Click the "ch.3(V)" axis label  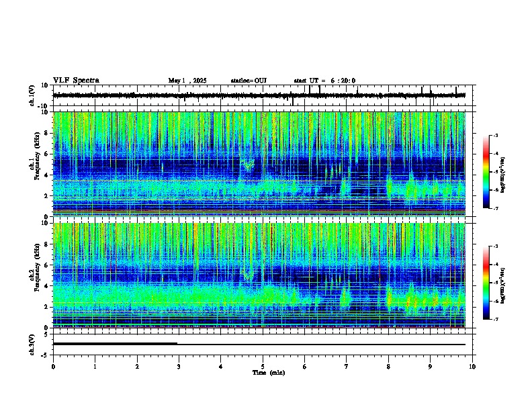[32, 345]
